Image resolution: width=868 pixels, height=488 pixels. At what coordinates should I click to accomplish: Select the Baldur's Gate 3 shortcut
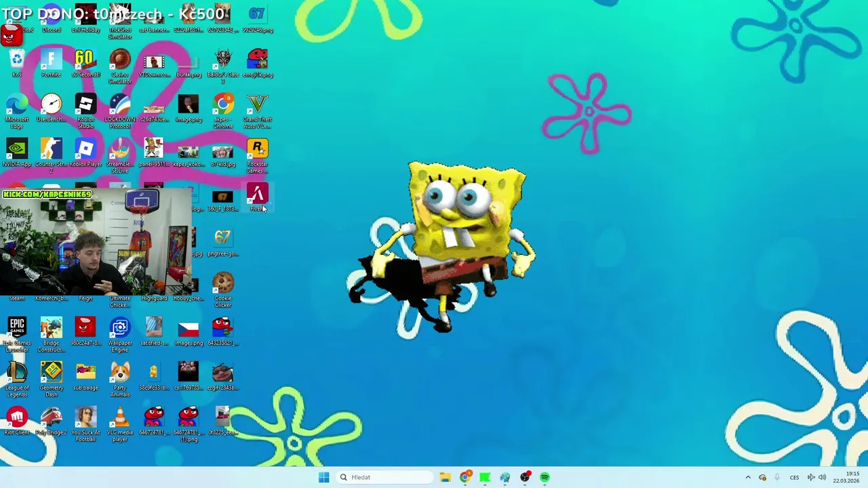(223, 67)
